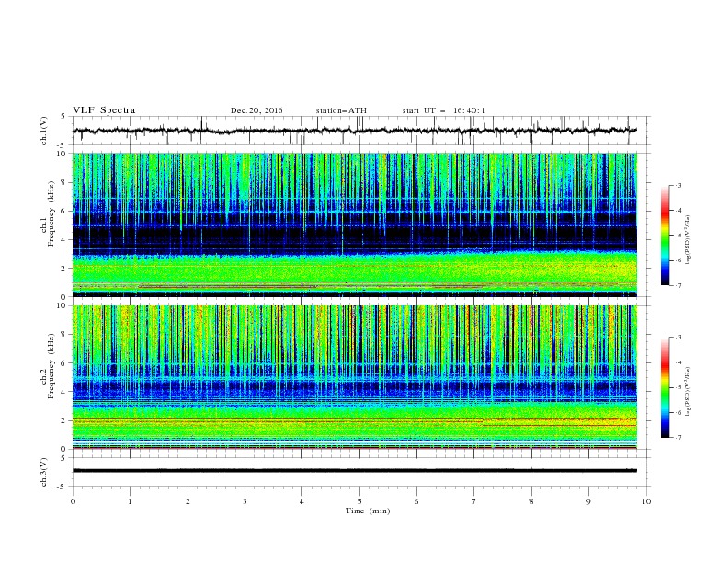Click the 'Time (min)' axis label
Image resolution: width=728 pixels, height=563 pixels.
(x=368, y=511)
